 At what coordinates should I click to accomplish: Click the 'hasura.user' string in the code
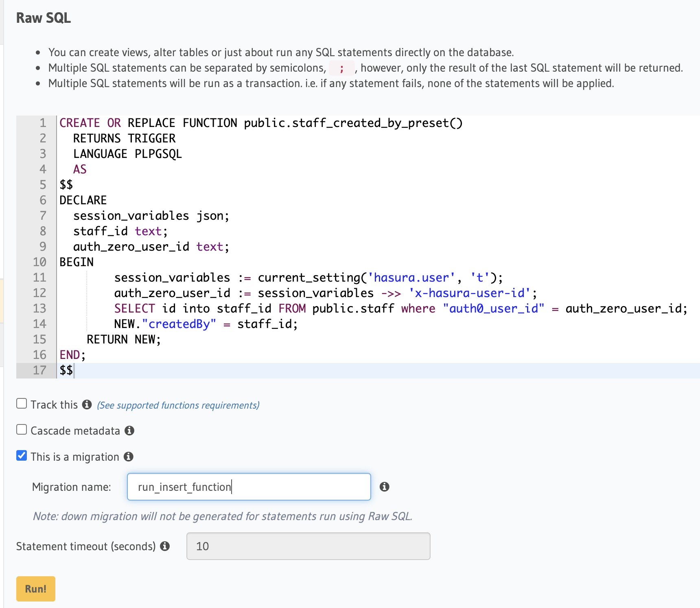411,278
